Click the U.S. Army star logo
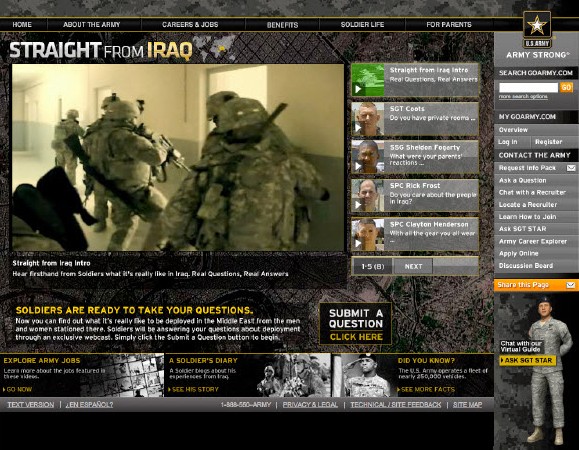 tap(537, 30)
